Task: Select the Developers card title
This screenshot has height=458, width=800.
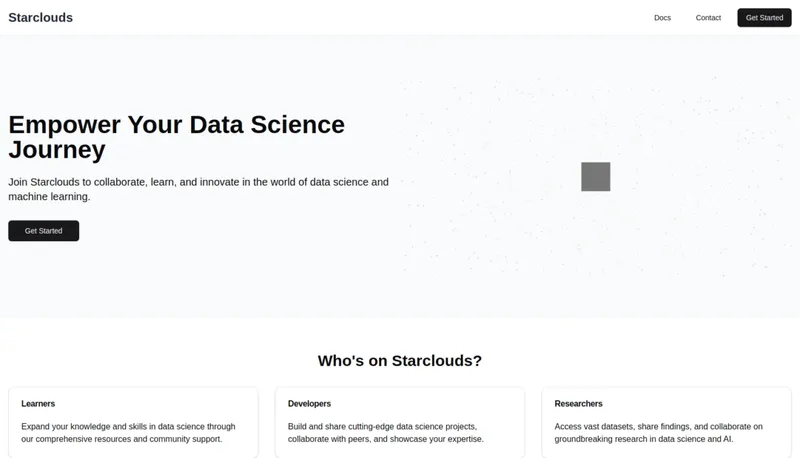Action: click(309, 404)
